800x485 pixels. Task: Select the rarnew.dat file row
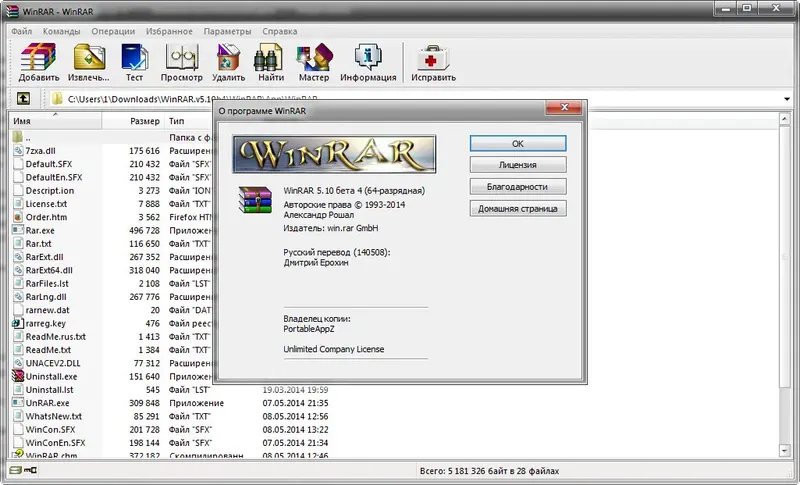(112, 310)
